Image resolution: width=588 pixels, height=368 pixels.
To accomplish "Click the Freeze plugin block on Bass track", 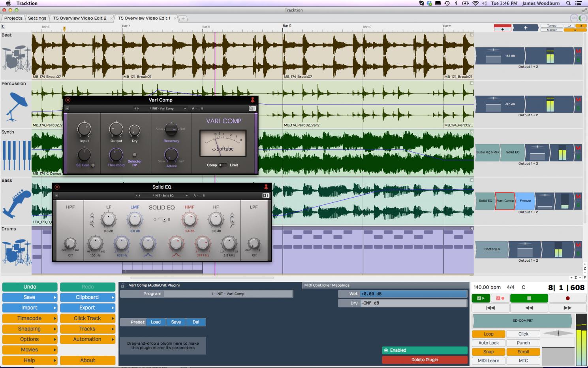I will tap(525, 200).
